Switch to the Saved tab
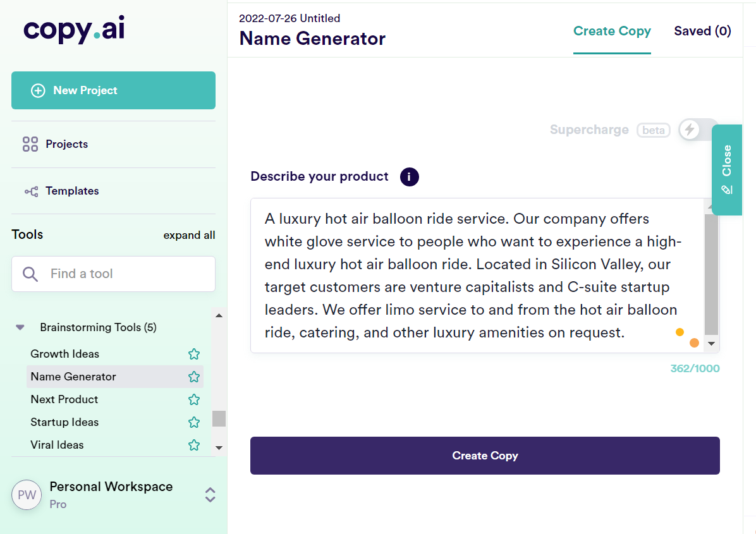Viewport: 756px width, 534px height. [x=702, y=30]
